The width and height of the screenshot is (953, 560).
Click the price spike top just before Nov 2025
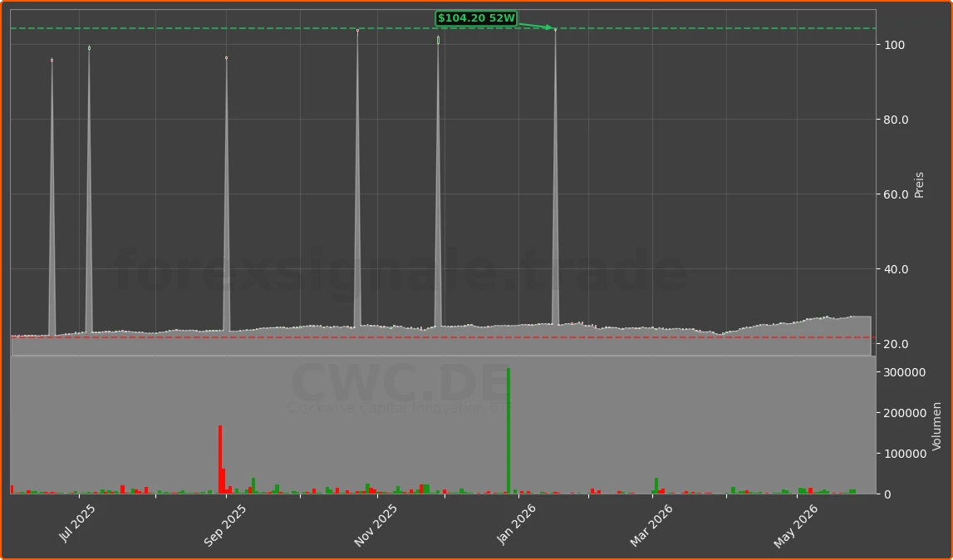tap(357, 31)
